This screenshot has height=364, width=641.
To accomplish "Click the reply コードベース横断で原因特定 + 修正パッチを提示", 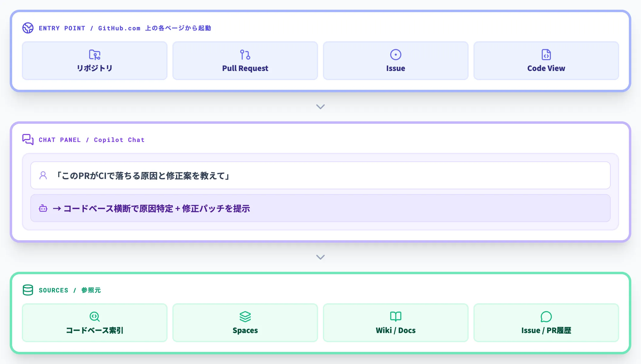I will pos(320,208).
